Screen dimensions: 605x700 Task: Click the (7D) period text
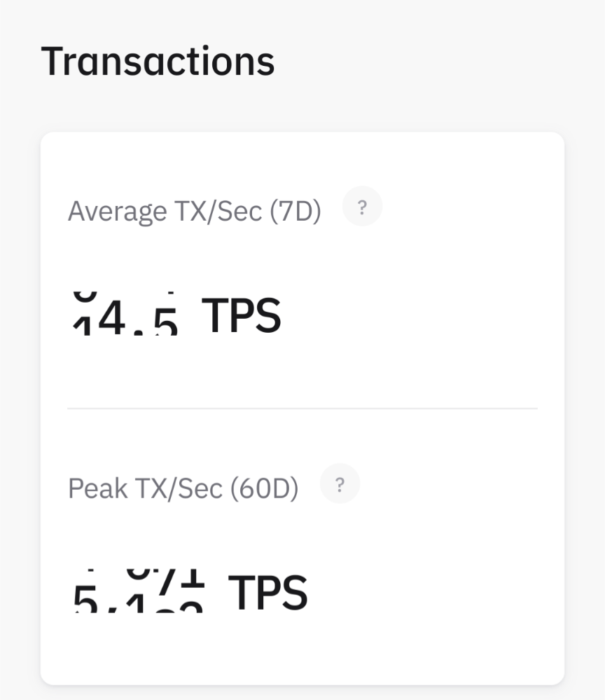point(294,211)
